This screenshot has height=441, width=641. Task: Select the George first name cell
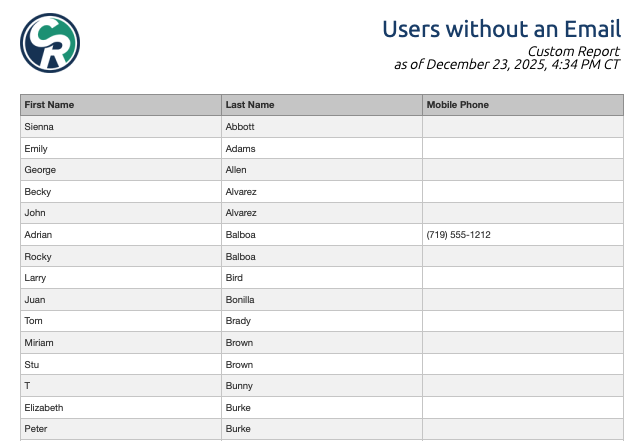40,170
